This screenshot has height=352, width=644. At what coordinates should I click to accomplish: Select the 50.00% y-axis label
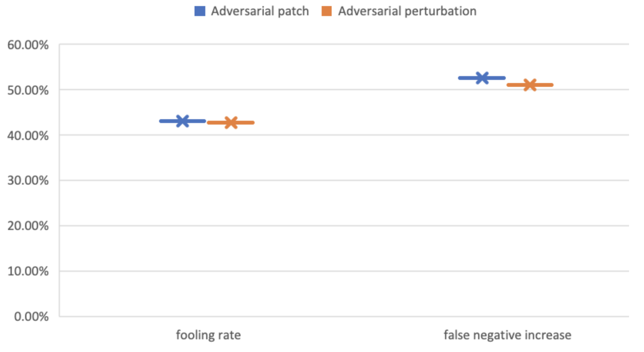click(28, 90)
